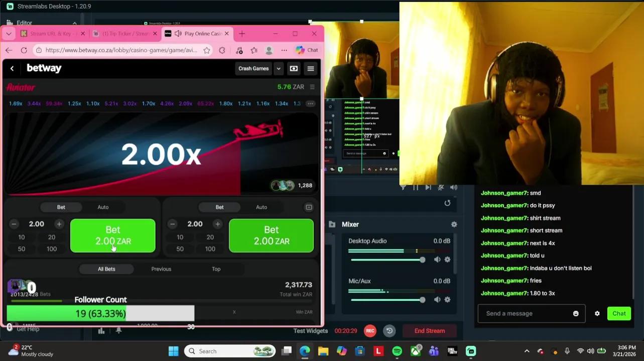Viewport: 644px width, 361px height.
Task: Mute the Desktop Audio channel
Action: (x=437, y=259)
